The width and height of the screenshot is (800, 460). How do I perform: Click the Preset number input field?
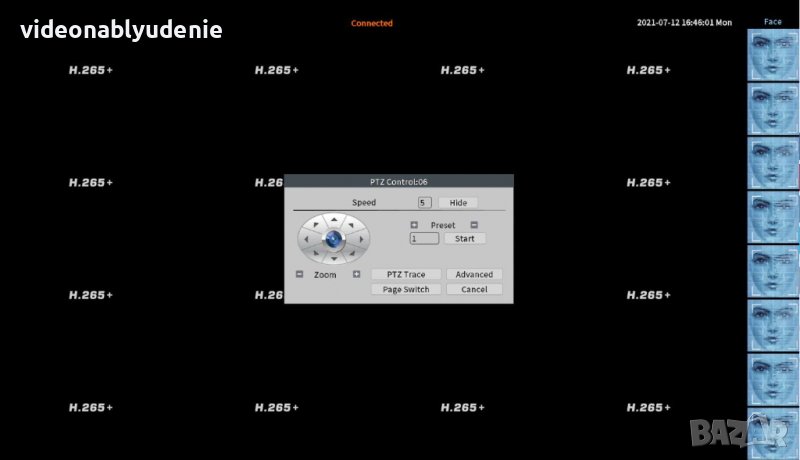click(424, 239)
